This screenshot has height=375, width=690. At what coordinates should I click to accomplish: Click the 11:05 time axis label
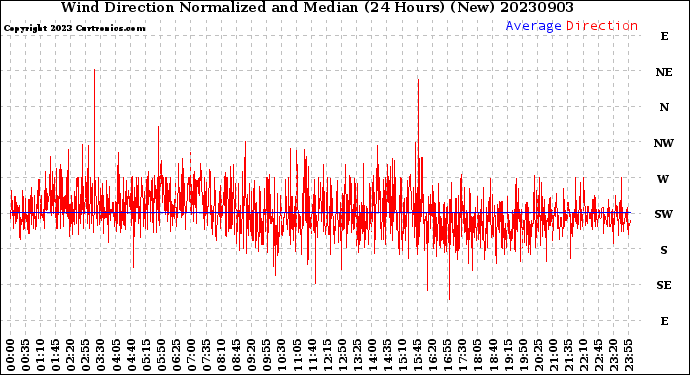pos(297,355)
